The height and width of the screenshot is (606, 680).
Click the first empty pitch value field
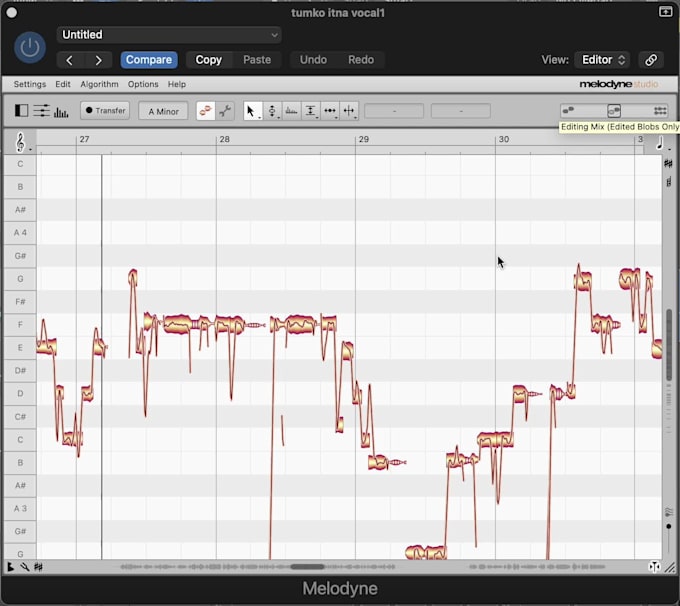(x=394, y=111)
